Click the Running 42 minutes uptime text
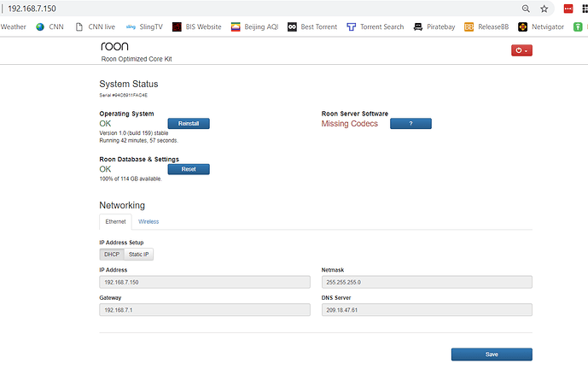 pyautogui.click(x=139, y=141)
